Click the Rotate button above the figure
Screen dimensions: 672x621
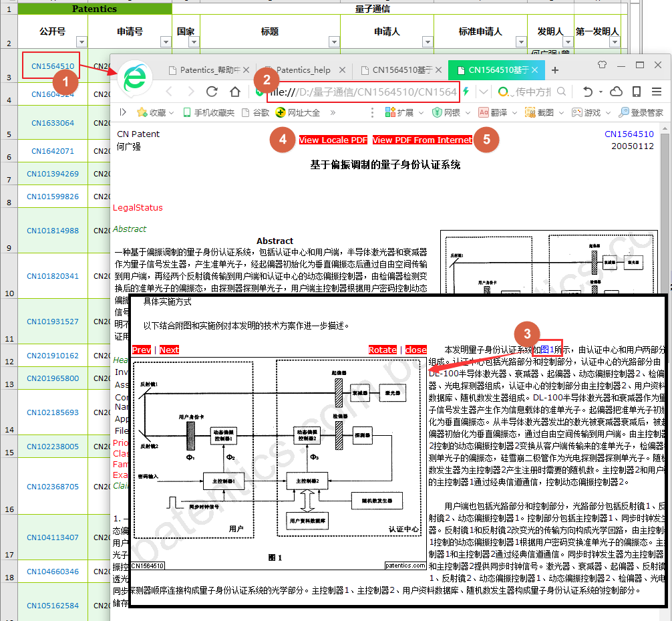tap(382, 350)
